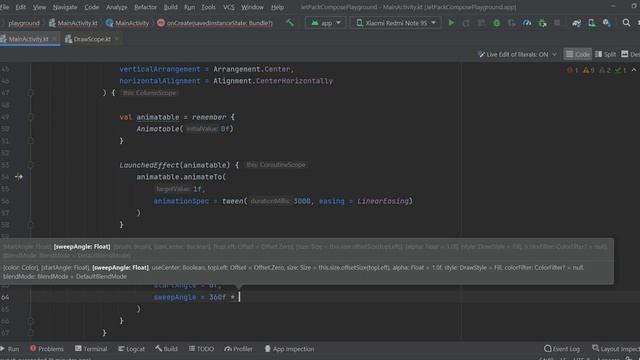Viewport: 640px width, 360px height.
Task: Open the Run tool window
Action: [x=10, y=349]
